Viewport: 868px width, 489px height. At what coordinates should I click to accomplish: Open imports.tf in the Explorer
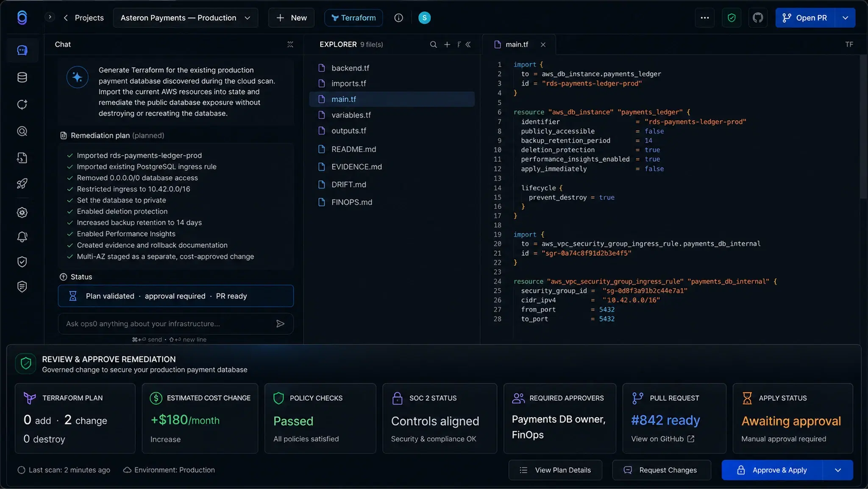pos(392,84)
